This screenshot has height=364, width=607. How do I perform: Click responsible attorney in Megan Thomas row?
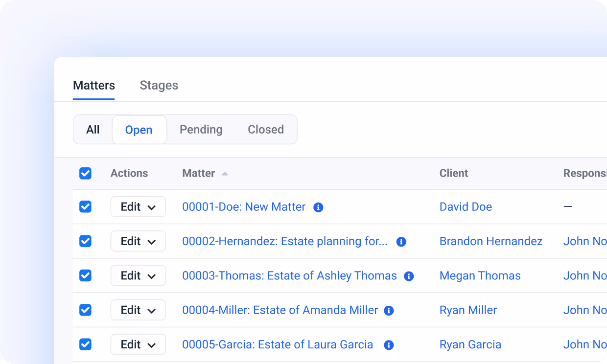(585, 276)
